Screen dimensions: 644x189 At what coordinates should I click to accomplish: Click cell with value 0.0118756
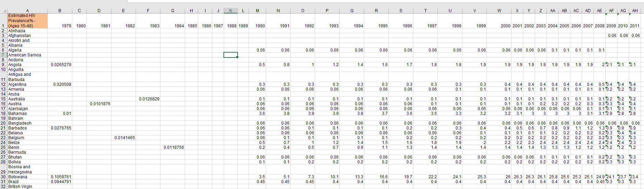tap(173, 147)
